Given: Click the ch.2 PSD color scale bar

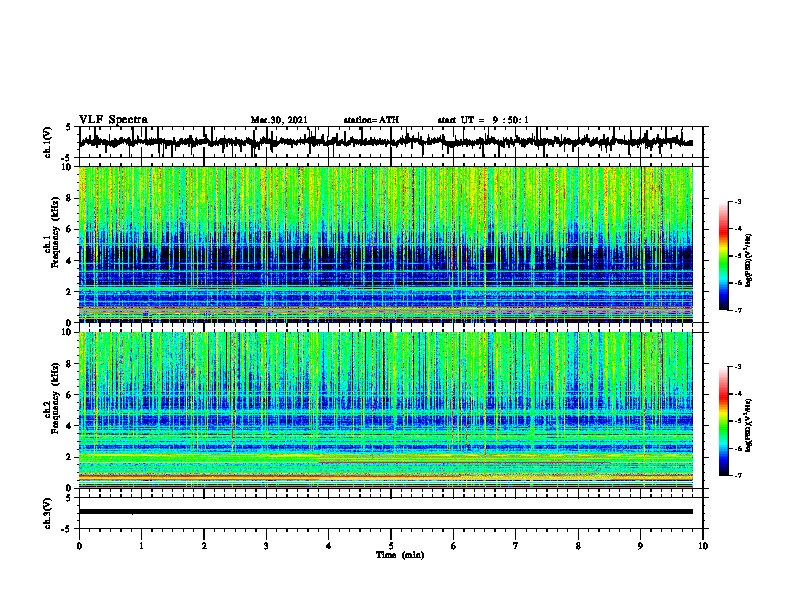Looking at the screenshot, I should pos(723,421).
